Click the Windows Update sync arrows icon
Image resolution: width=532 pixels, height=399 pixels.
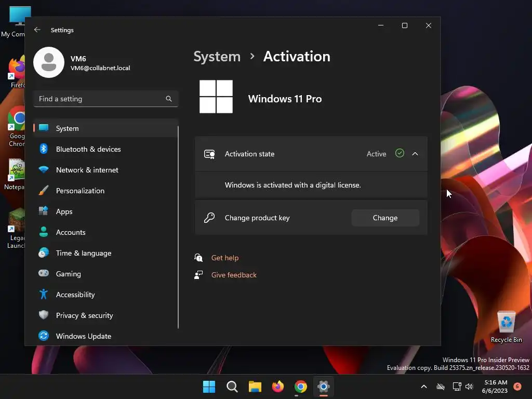point(44,336)
